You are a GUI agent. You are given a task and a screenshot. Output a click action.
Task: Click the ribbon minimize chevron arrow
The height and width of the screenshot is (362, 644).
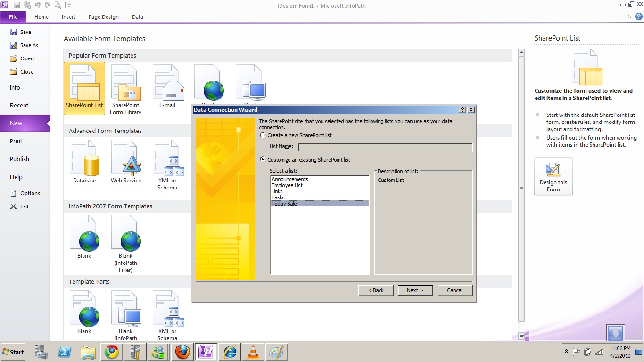click(x=629, y=17)
